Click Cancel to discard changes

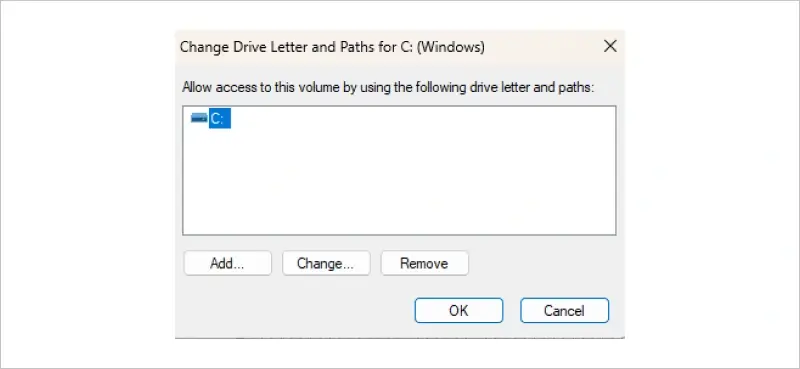[x=564, y=310]
